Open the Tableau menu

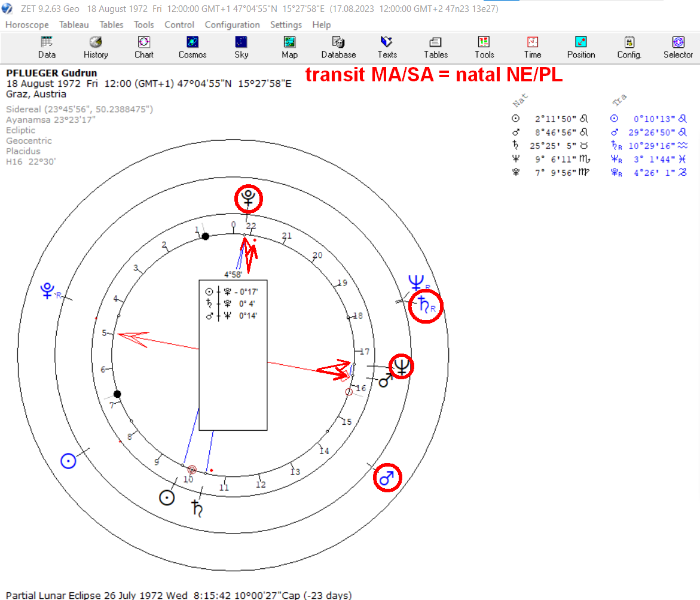[74, 25]
